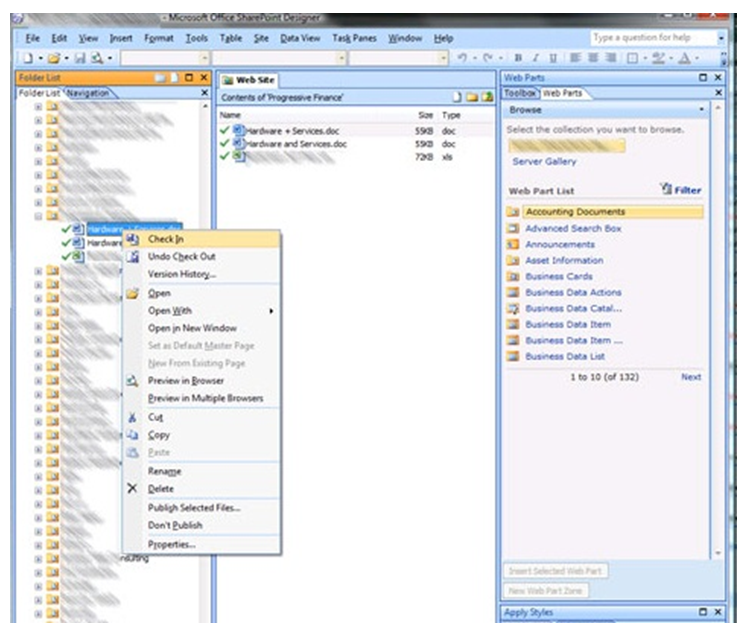The width and height of the screenshot is (751, 632).
Task: Click the Undo toolbar icon
Action: tap(462, 58)
